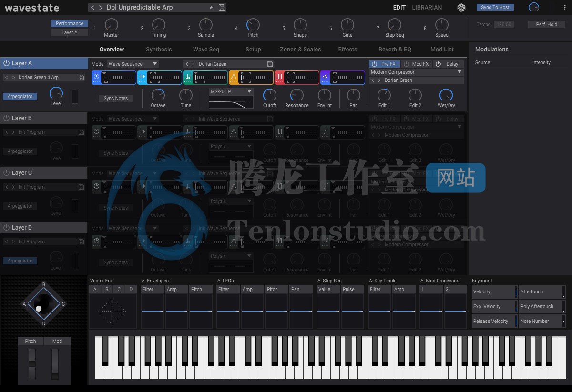The width and height of the screenshot is (572, 392).
Task: Save the Dorian Green 4 Arp program
Action: point(82,77)
